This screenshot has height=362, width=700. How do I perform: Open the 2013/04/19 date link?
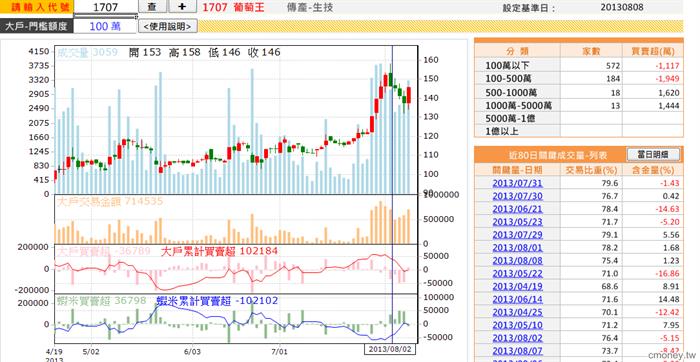[517, 287]
